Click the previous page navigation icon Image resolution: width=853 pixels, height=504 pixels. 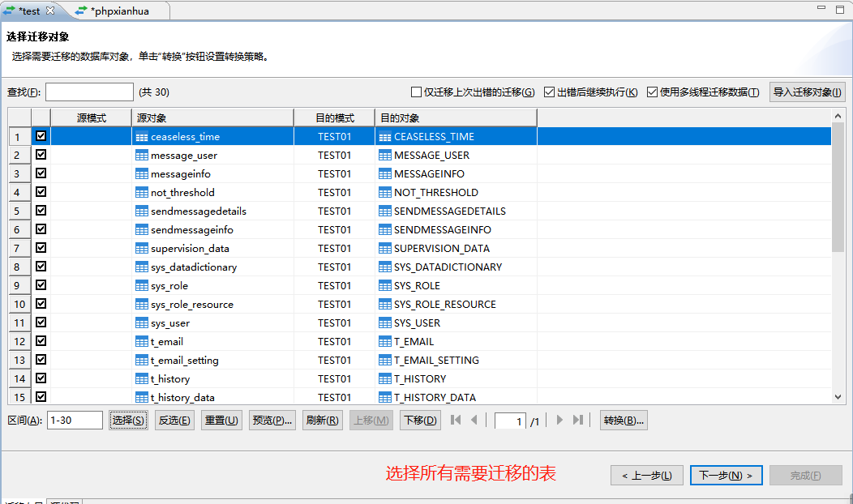(475, 420)
